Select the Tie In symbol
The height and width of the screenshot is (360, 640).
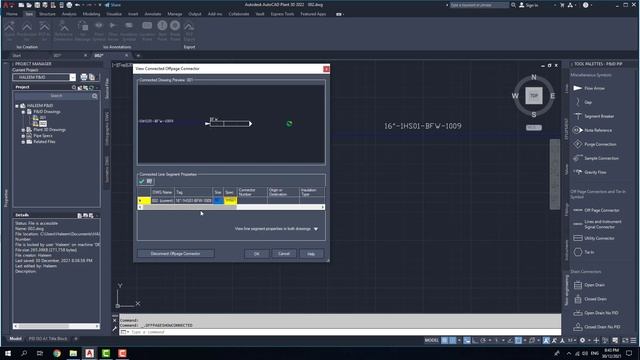(x=584, y=252)
